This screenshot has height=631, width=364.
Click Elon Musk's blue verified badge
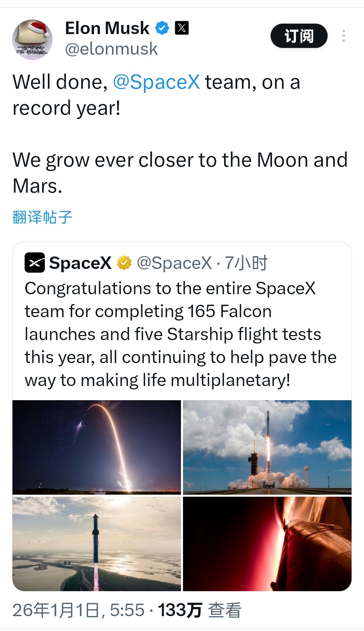161,28
